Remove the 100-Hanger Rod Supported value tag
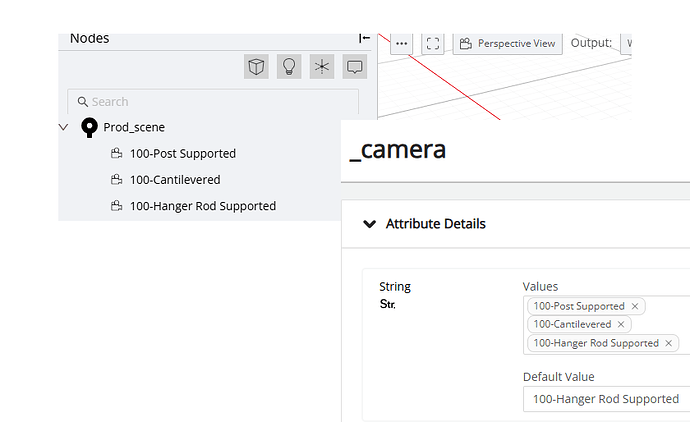 coord(669,343)
